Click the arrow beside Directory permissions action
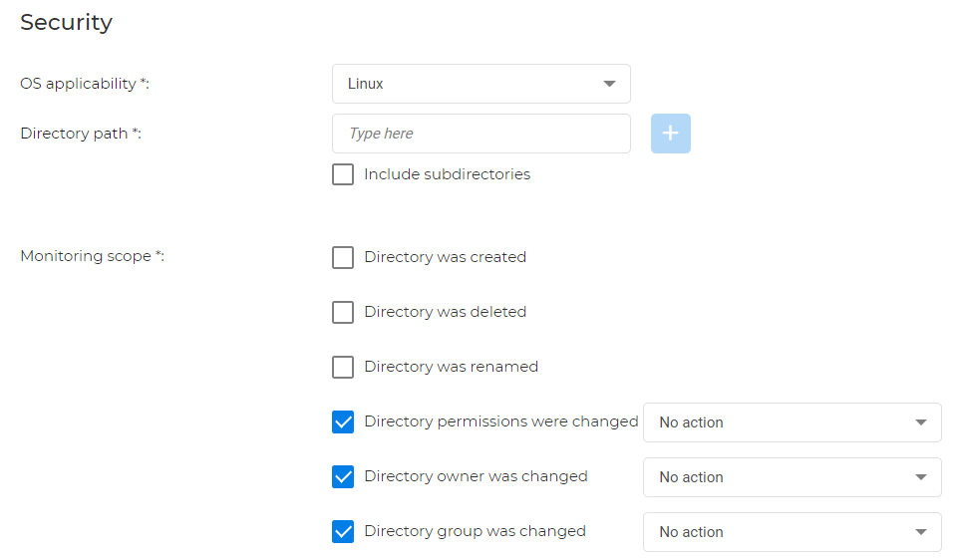 click(x=920, y=422)
